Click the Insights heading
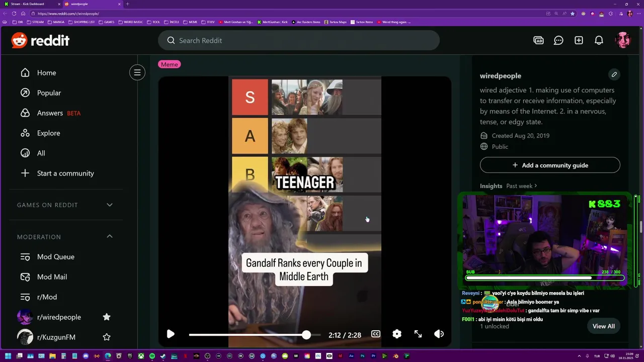Viewport: 644px width, 362px height. 491,186
